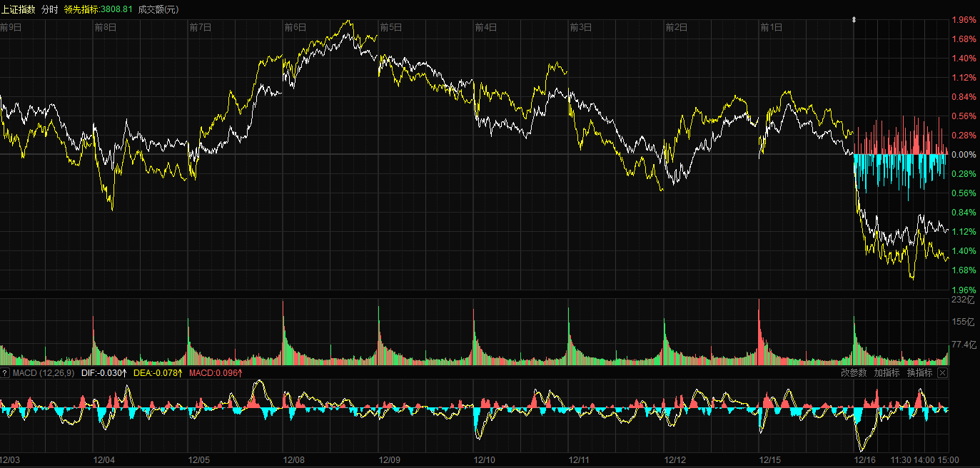Click 改参数 to edit indicator parameters
The image size is (980, 468).
tap(854, 372)
